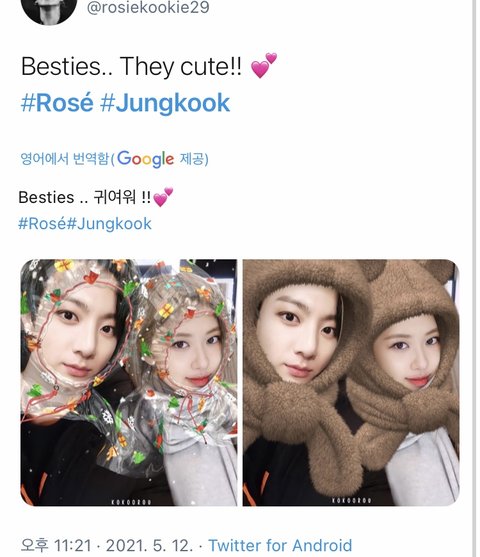480x557 pixels.
Task: Open the profile avatar picture
Action: pos(49,9)
